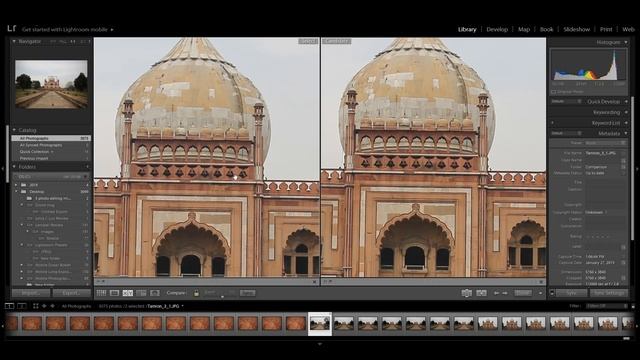Image resolution: width=640 pixels, height=360 pixels.
Task: Switch to Loupe view in toolbar
Action: tap(114, 293)
